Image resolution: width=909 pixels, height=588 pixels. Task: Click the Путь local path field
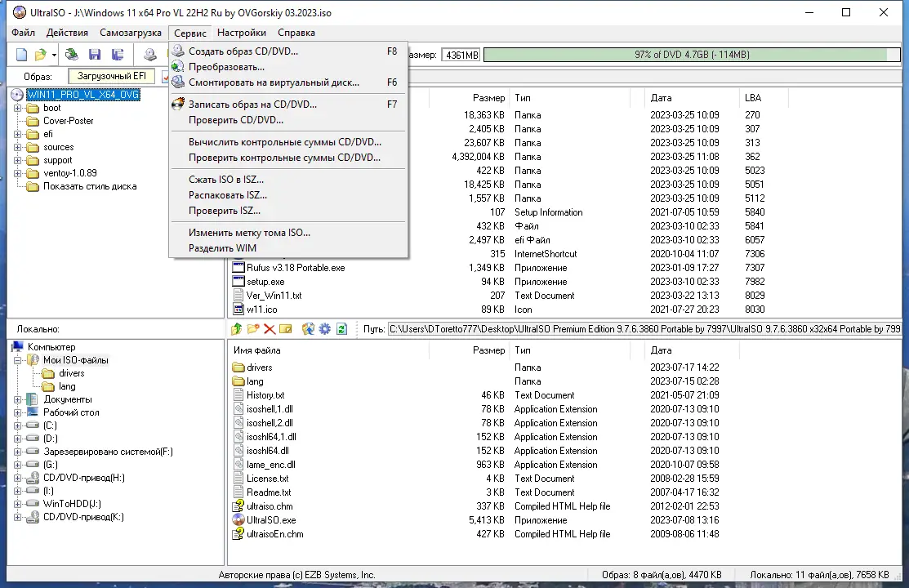pos(644,329)
